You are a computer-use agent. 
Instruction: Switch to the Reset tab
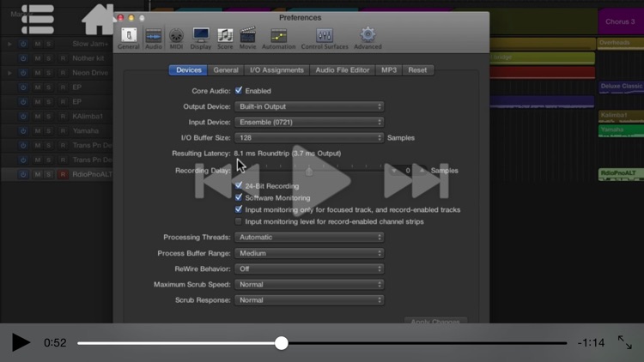tap(417, 70)
